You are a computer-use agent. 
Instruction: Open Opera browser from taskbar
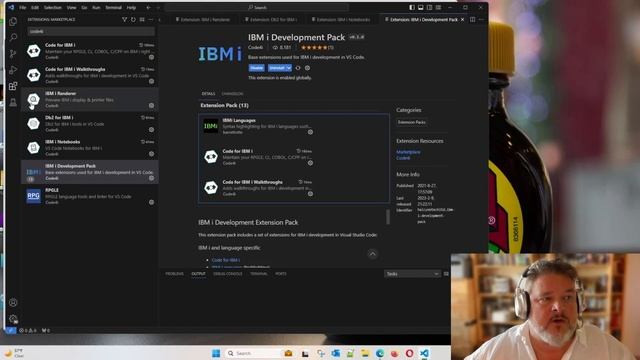click(409, 353)
